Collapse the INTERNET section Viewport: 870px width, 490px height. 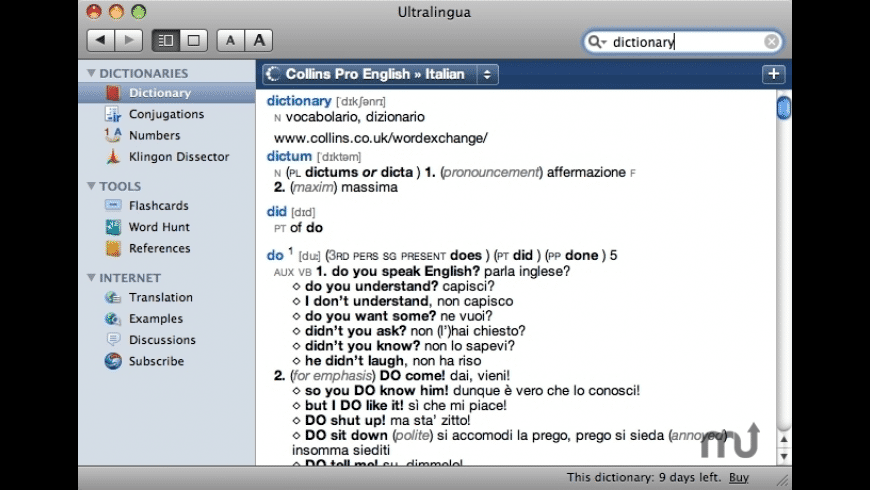pyautogui.click(x=91, y=277)
